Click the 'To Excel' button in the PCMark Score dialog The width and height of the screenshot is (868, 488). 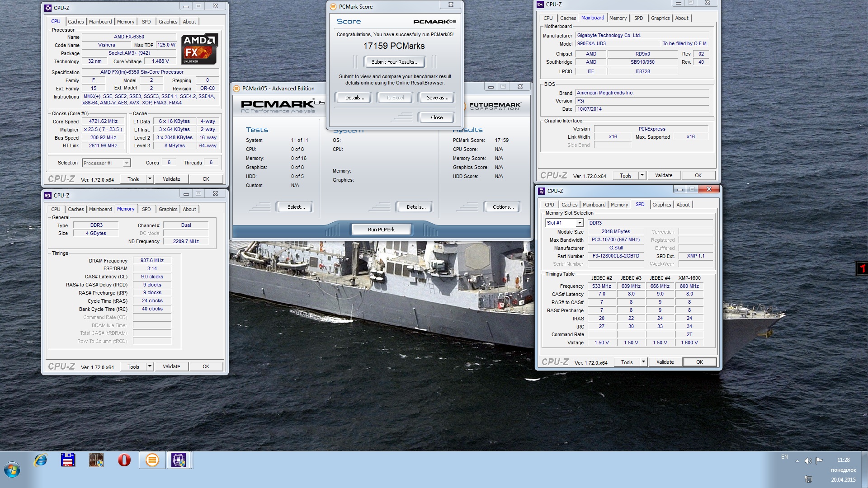[395, 98]
